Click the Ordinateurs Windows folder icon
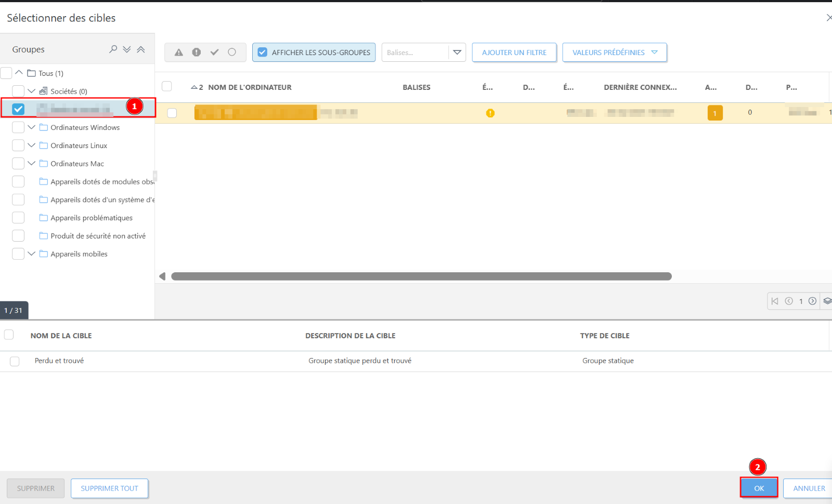The height and width of the screenshot is (504, 832). [x=44, y=127]
